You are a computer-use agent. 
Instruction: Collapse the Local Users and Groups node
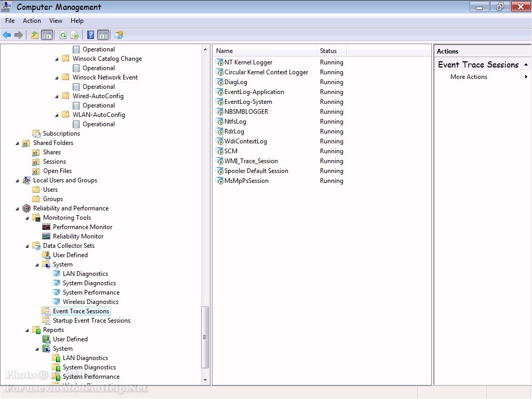click(x=17, y=180)
